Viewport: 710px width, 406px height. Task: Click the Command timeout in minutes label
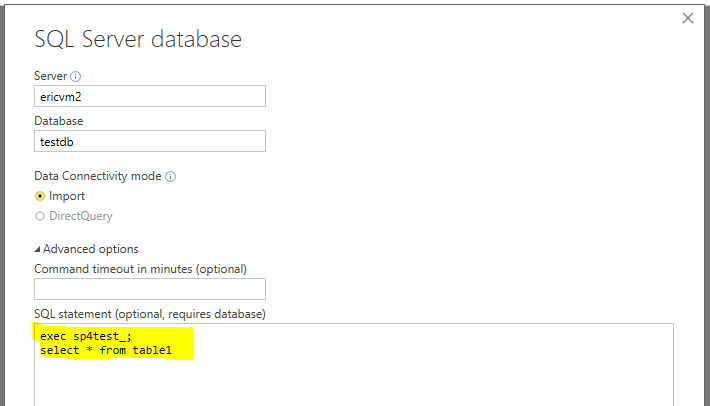(140, 269)
